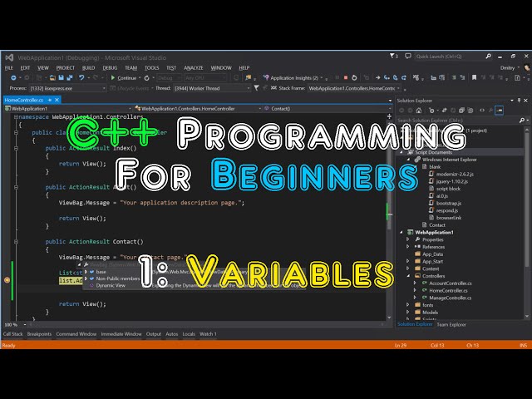Click the Undo arrow icon
Screen dimensions: 532x399
click(x=81, y=77)
